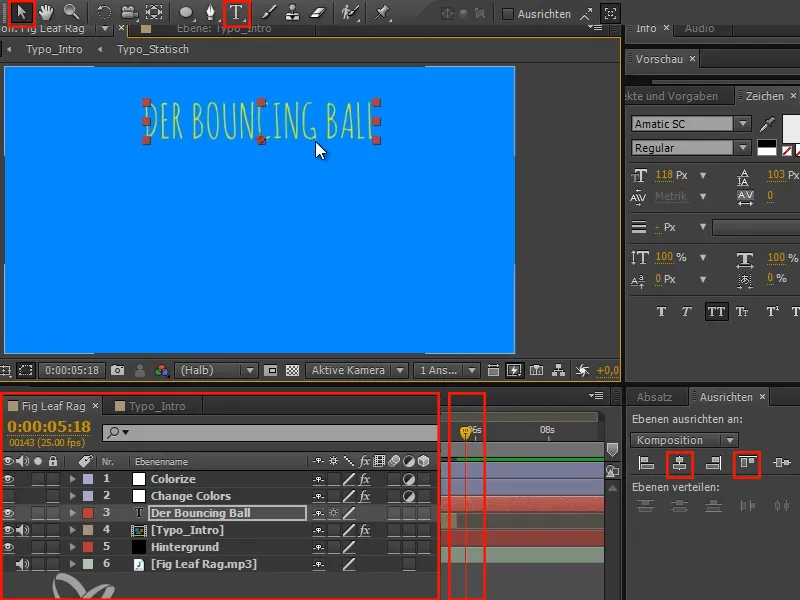Select the Selection arrow tool
This screenshot has width=800, height=600.
21,13
